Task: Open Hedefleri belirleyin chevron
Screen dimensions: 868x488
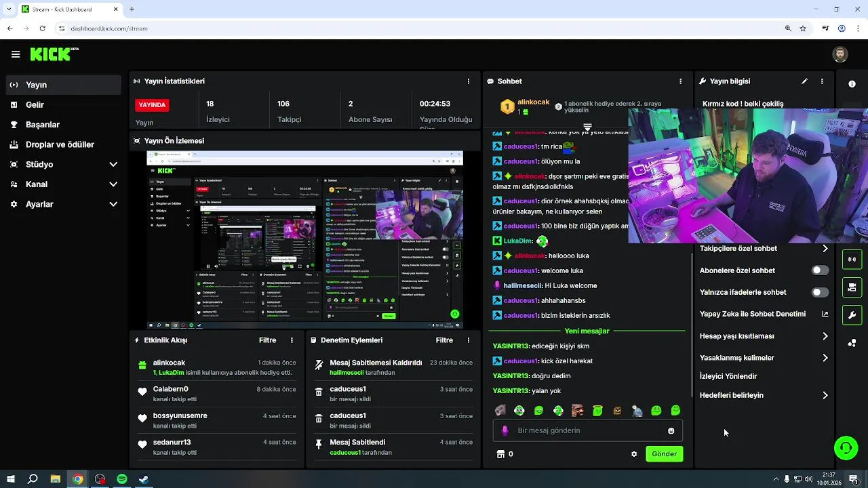Action: (825, 395)
